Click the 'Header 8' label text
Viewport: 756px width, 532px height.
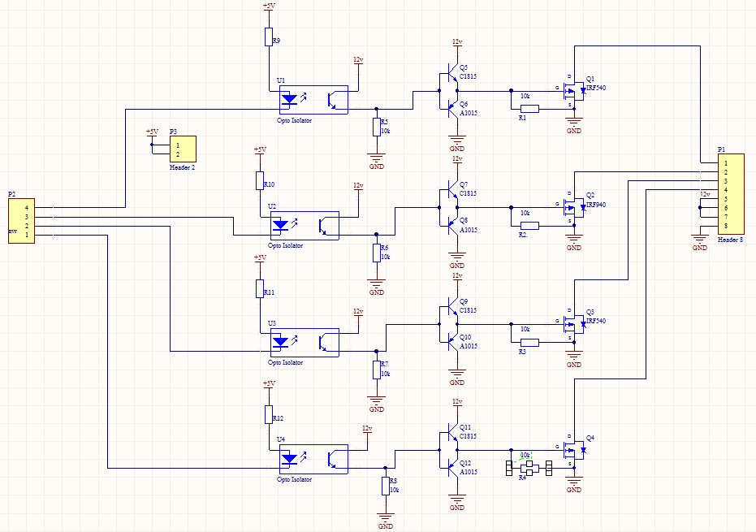coord(731,240)
